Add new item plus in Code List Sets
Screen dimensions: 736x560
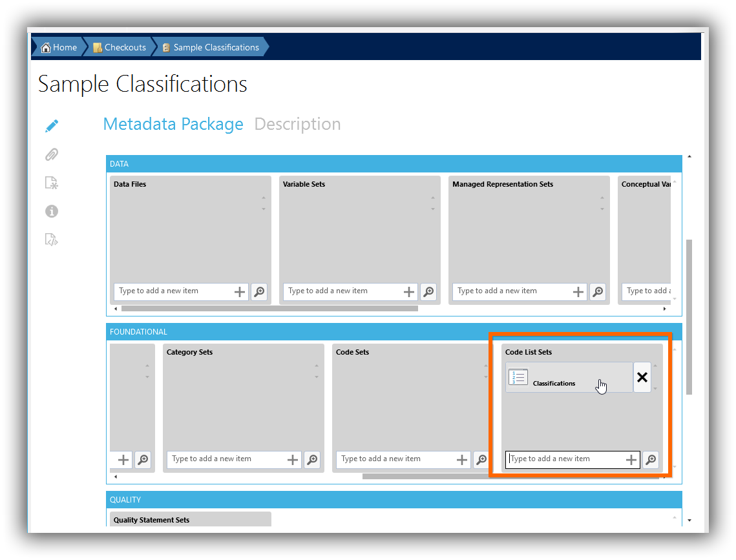[631, 460]
